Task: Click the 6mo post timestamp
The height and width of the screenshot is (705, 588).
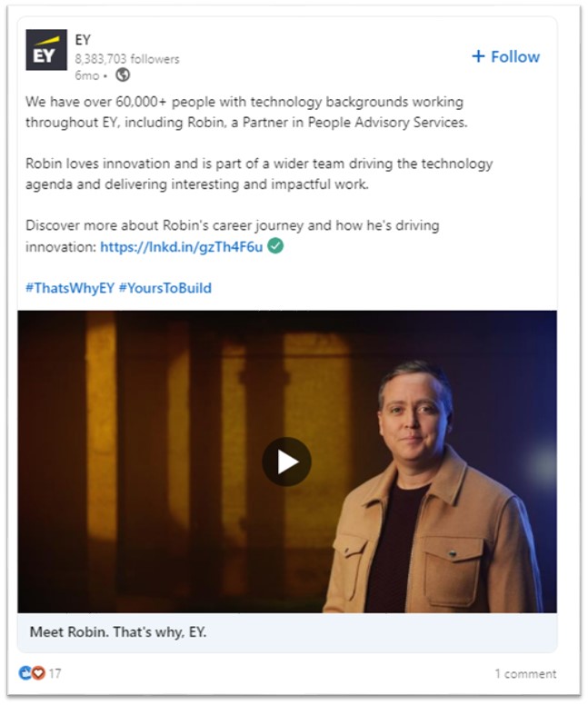Action: 87,75
